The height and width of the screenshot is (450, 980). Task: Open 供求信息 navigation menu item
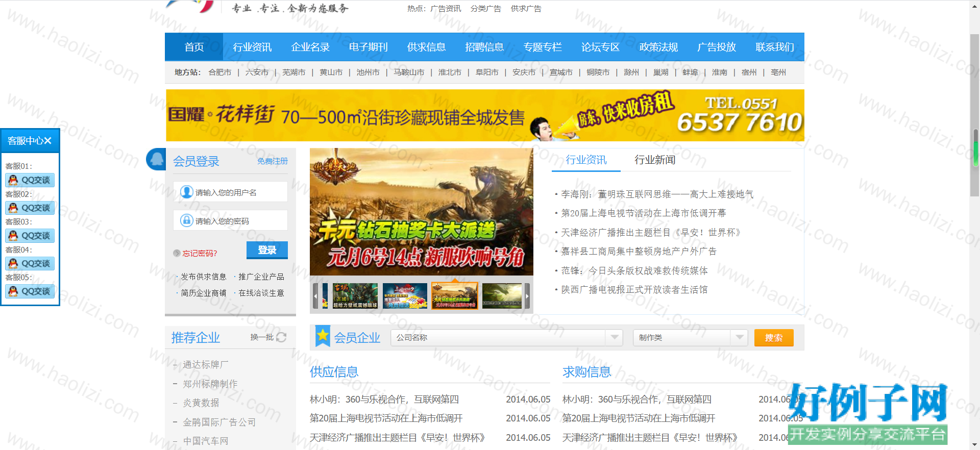tap(427, 47)
